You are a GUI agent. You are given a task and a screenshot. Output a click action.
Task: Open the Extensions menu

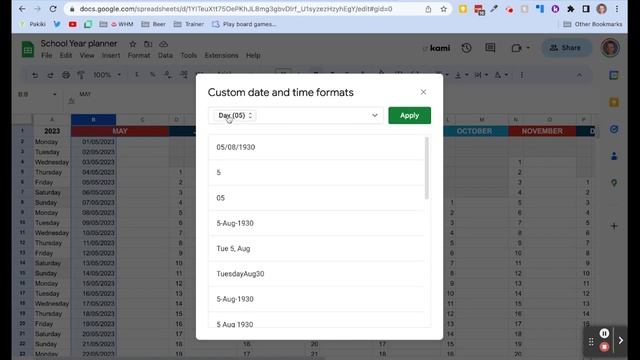pyautogui.click(x=221, y=56)
